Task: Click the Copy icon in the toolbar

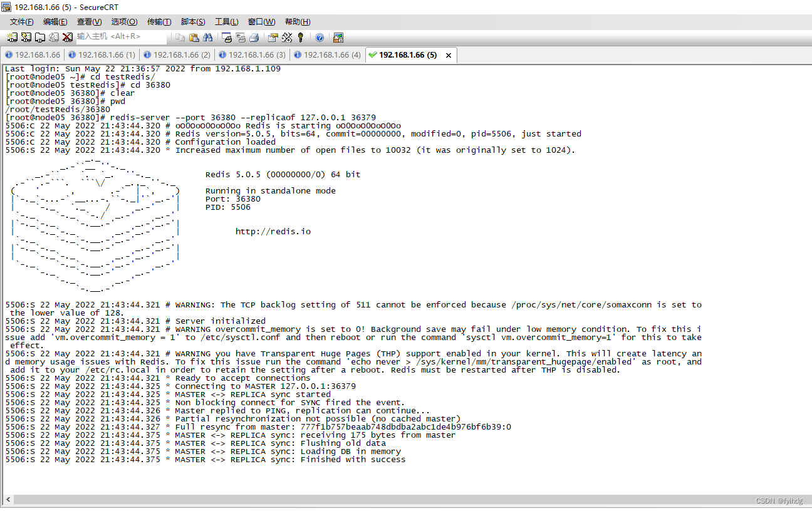Action: [x=179, y=38]
